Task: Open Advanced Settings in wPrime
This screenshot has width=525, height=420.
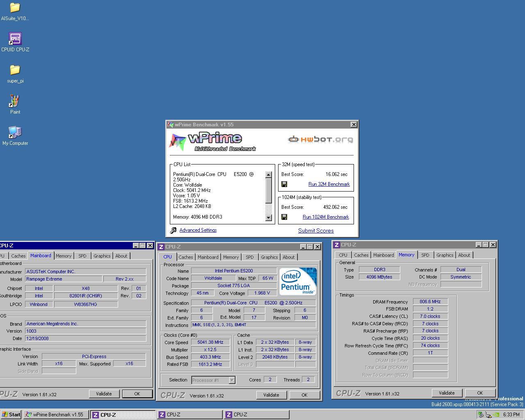Action: (198, 230)
